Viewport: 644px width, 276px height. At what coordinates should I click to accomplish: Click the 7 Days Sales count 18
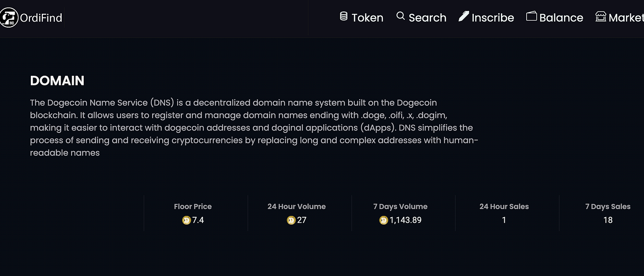point(608,220)
